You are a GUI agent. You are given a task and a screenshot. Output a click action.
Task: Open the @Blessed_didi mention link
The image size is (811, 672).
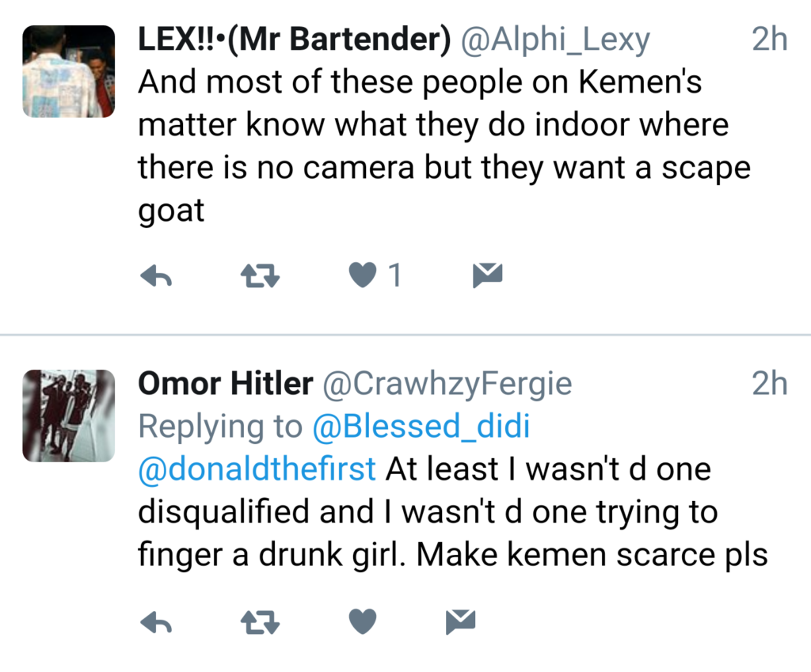pos(421,427)
